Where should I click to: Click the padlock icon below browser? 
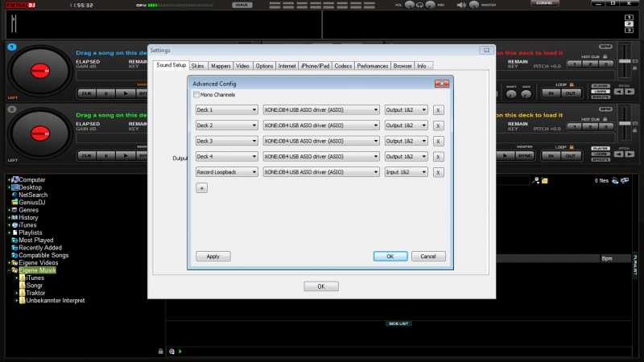click(x=161, y=351)
